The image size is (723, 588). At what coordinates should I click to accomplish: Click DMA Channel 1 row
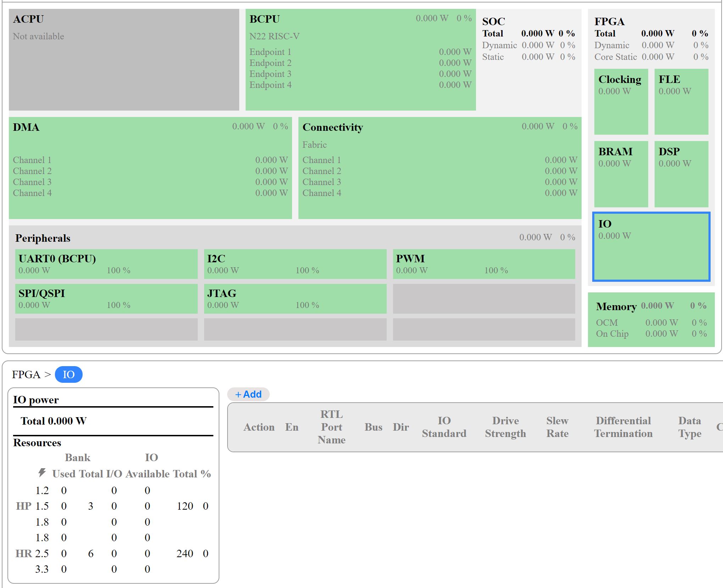pyautogui.click(x=150, y=160)
